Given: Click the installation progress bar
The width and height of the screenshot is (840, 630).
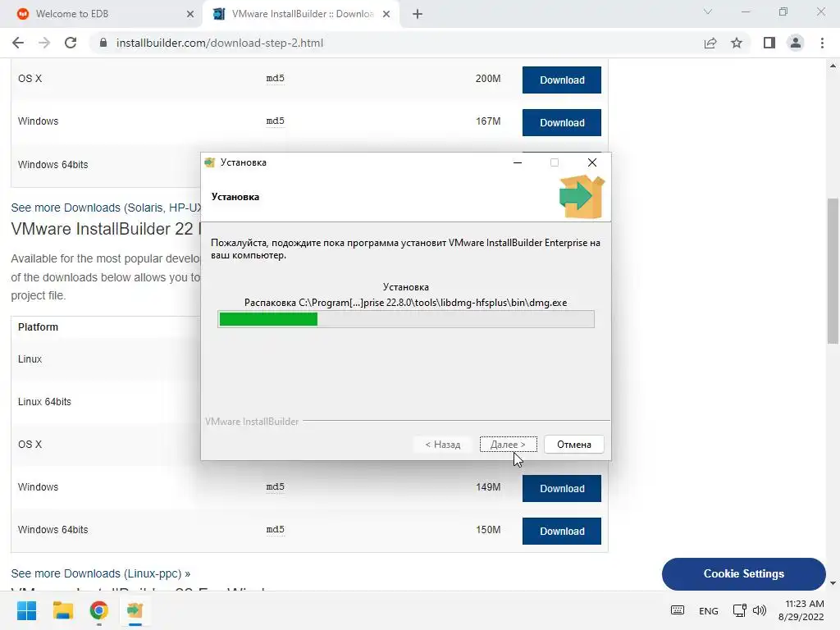Looking at the screenshot, I should [406, 319].
